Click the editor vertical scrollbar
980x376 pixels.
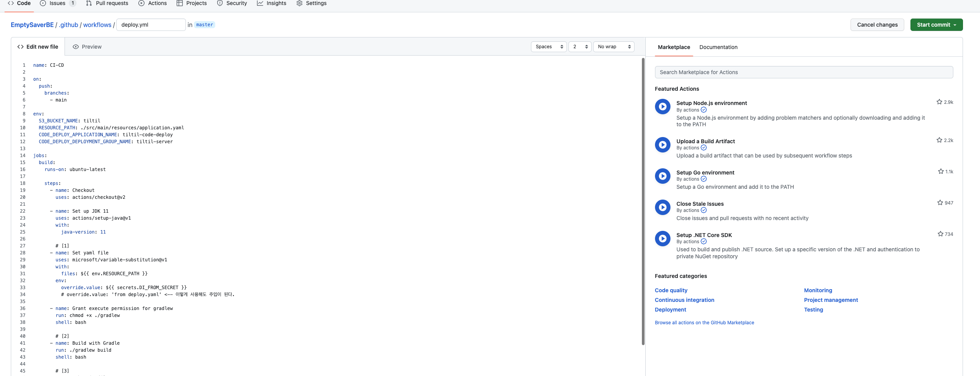(x=643, y=201)
